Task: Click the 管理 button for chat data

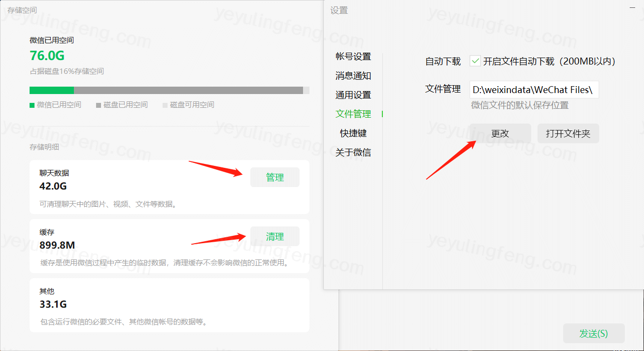Action: (x=275, y=177)
